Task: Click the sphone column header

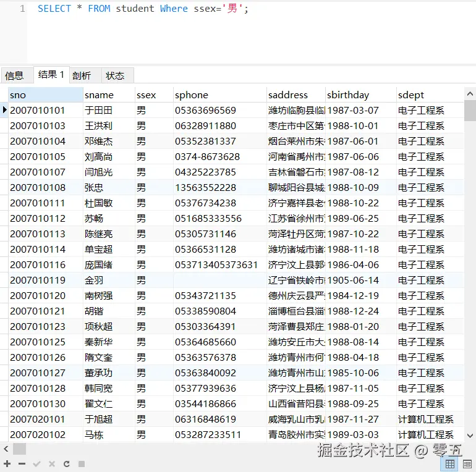Action: [x=220, y=95]
